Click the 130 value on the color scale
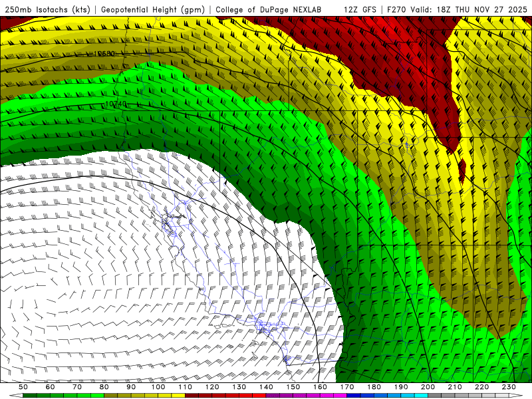Image resolution: width=532 pixels, height=399 pixels. point(239,387)
